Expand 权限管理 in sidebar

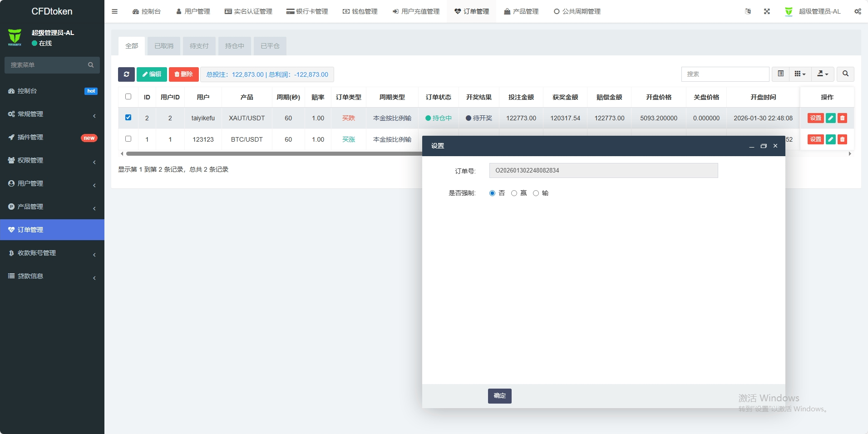point(52,160)
